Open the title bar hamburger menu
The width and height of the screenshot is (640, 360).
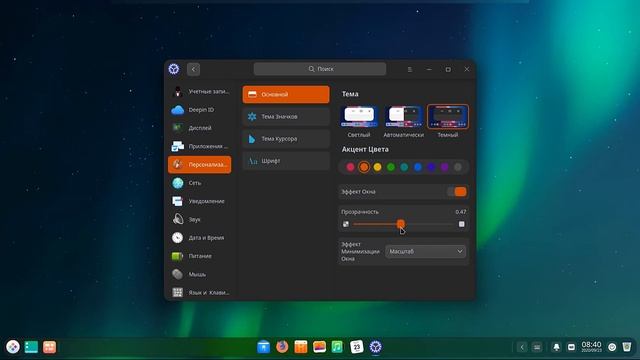click(x=410, y=69)
